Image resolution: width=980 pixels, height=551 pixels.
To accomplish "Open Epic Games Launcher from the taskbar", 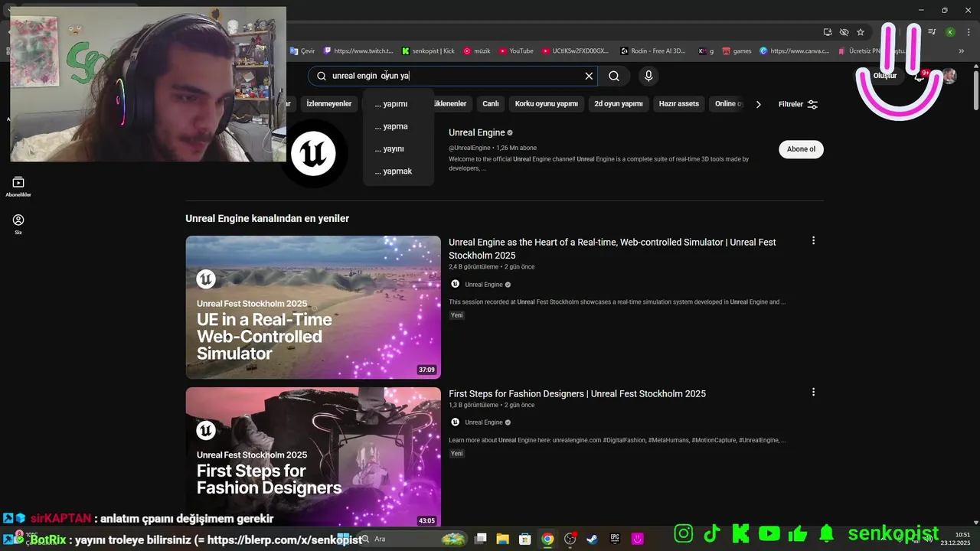I will 615,539.
